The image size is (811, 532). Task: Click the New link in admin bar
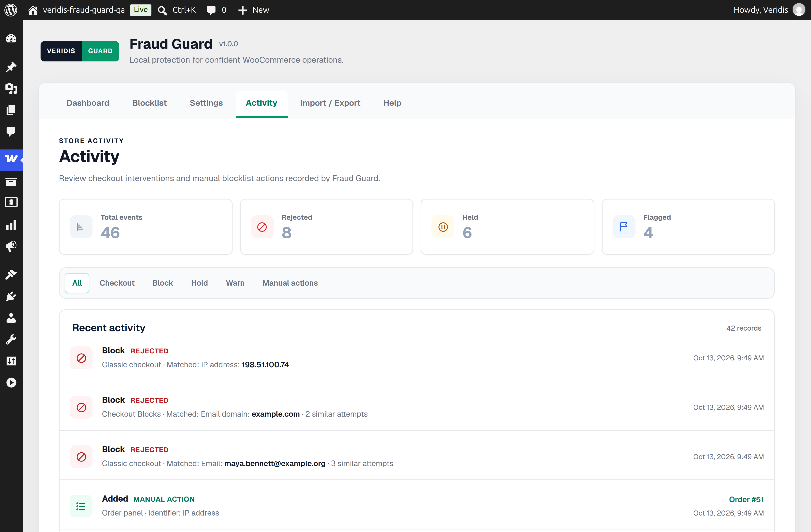(261, 10)
